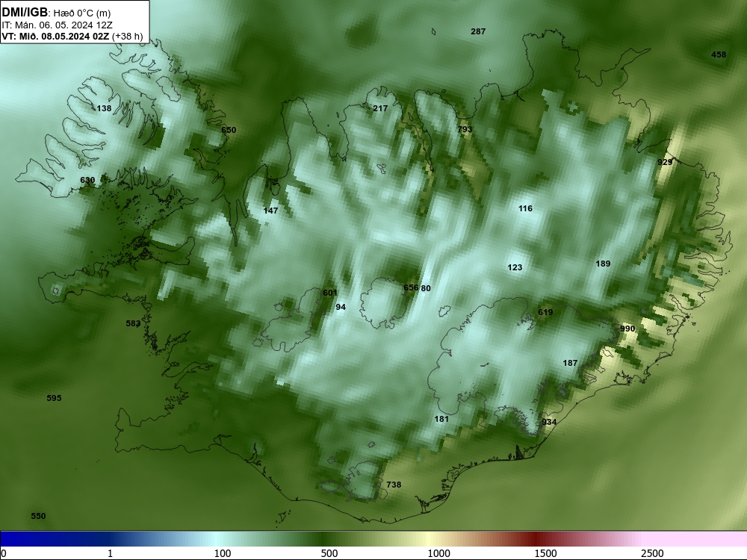The height and width of the screenshot is (560, 747).
Task: Click the map value 595
Action: coord(54,398)
